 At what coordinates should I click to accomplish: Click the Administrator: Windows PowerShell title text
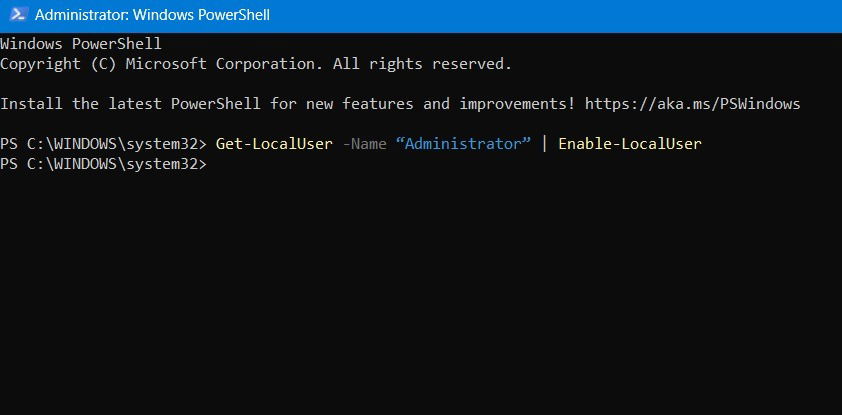coord(153,15)
